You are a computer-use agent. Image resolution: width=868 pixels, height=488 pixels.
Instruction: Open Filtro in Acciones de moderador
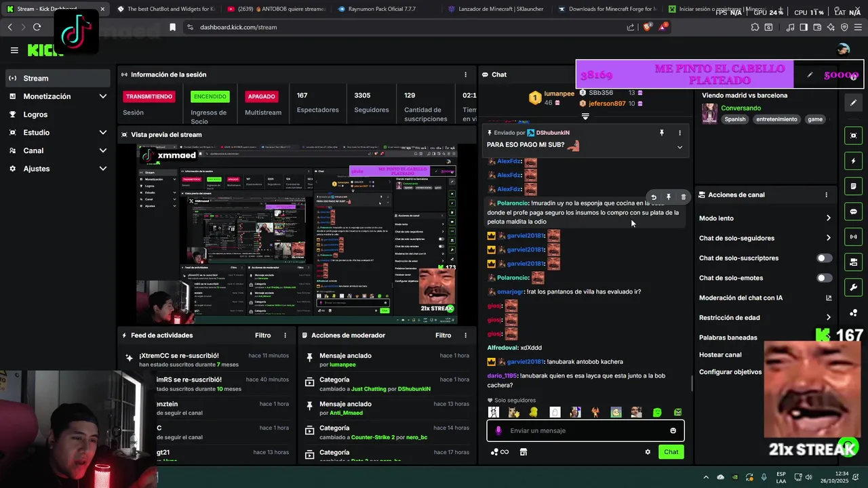[x=443, y=335]
